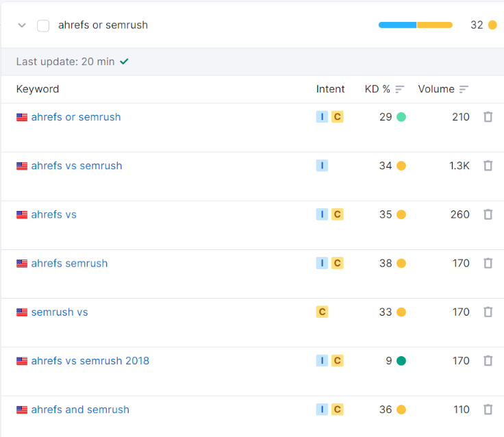Click Commercial badge in 'ahrefs vs semrush 2018' row
Screen dimensions: 504x437
(x=338, y=360)
